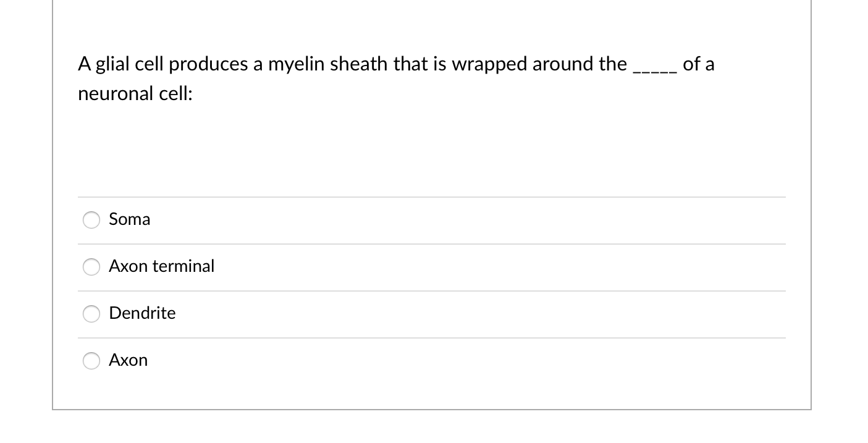Click the last answer option circle
Image resolution: width=868 pixels, height=443 pixels.
pos(91,361)
